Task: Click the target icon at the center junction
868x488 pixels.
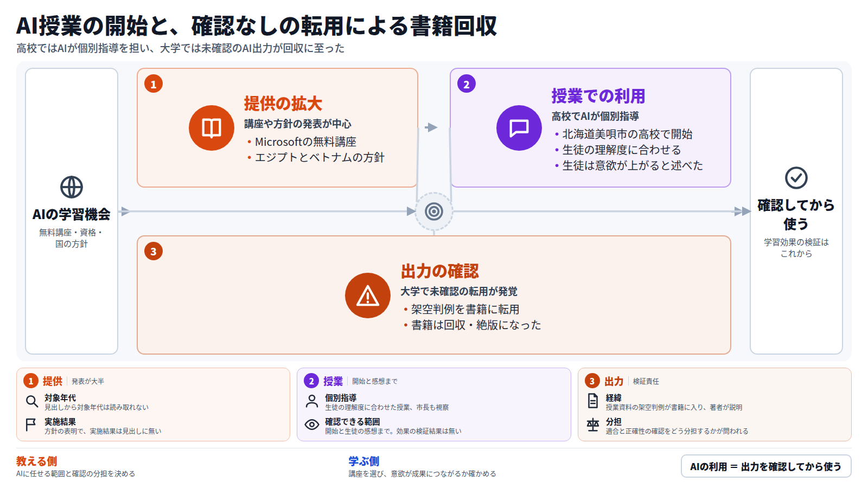Action: tap(434, 211)
